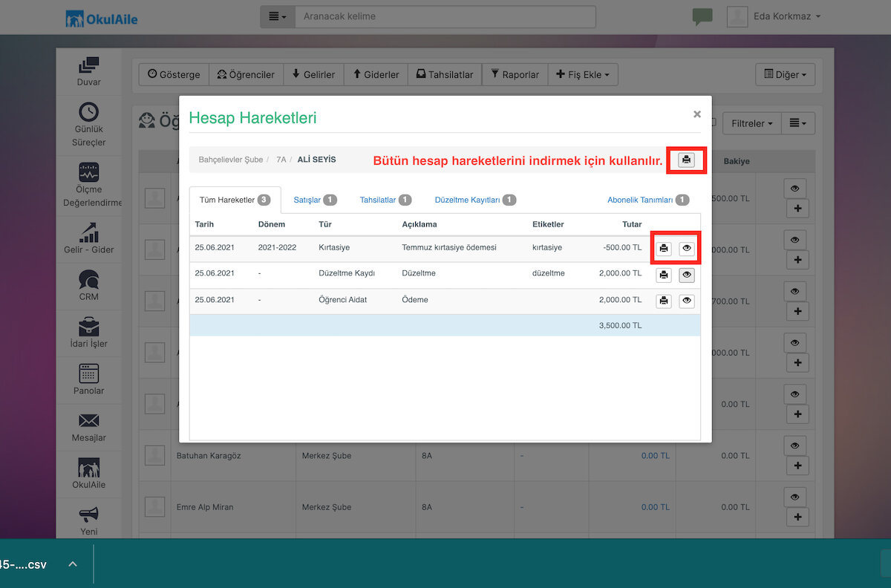Open the Filtreler dropdown
The image size is (891, 588).
752,123
